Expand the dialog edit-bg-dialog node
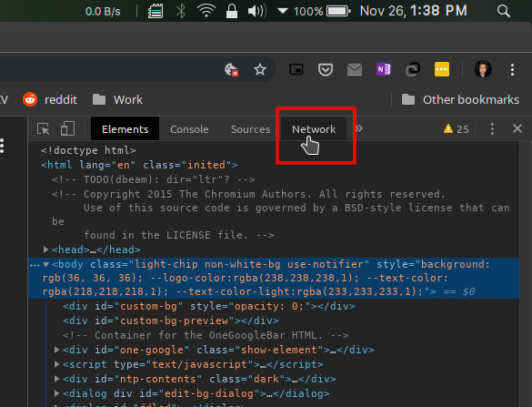This screenshot has height=407, width=532. tap(56, 393)
